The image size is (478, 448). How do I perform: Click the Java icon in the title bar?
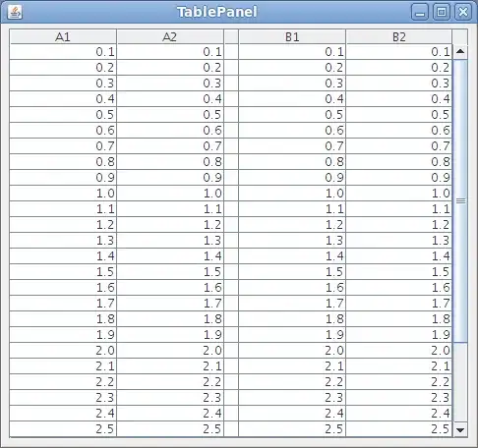click(15, 12)
